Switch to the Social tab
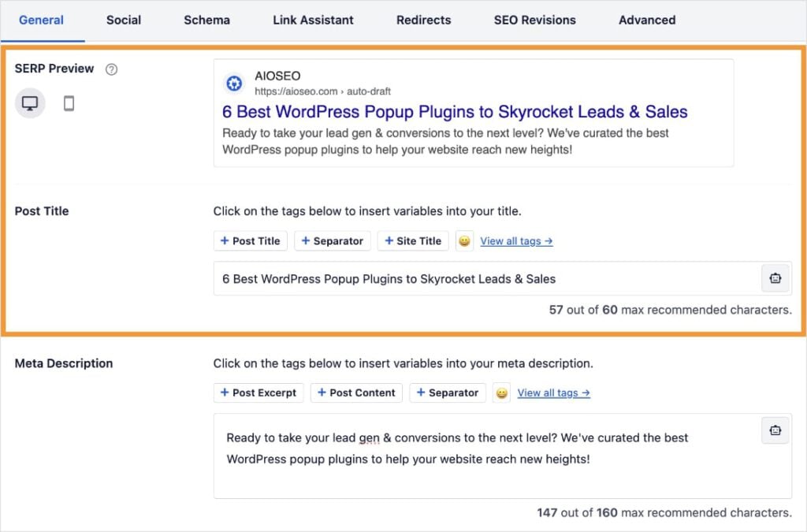The height and width of the screenshot is (532, 807). click(x=123, y=20)
